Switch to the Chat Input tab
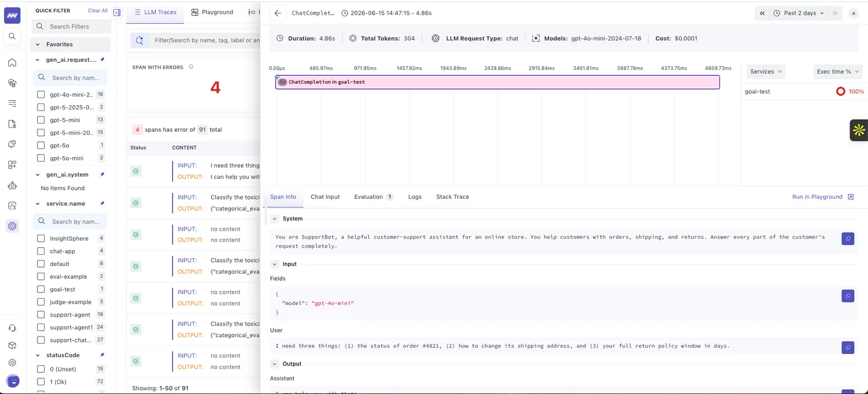Screen dimensions: 868x394 tap(325, 197)
